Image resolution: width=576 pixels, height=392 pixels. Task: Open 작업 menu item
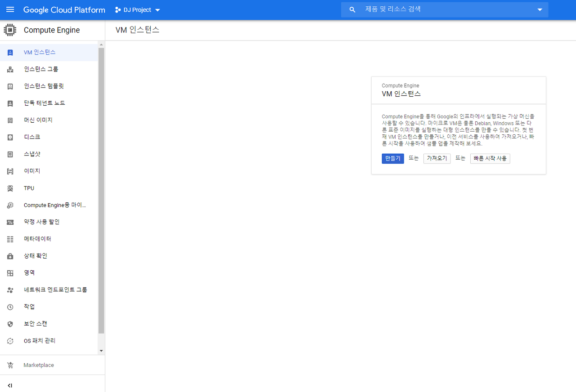tap(49, 307)
